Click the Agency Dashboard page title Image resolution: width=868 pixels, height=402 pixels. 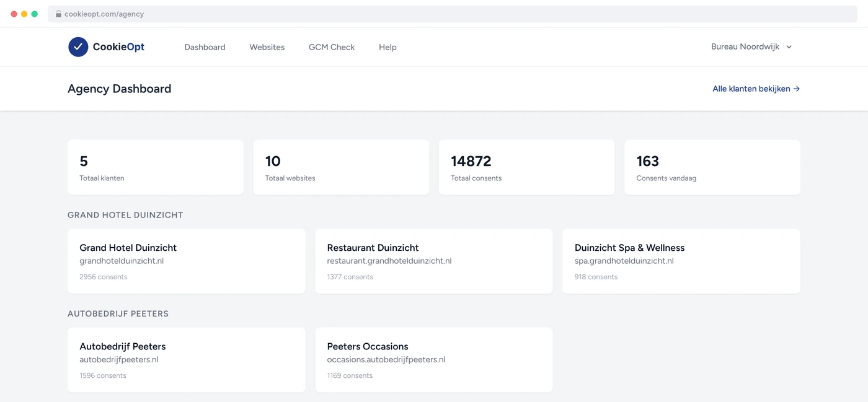point(120,89)
